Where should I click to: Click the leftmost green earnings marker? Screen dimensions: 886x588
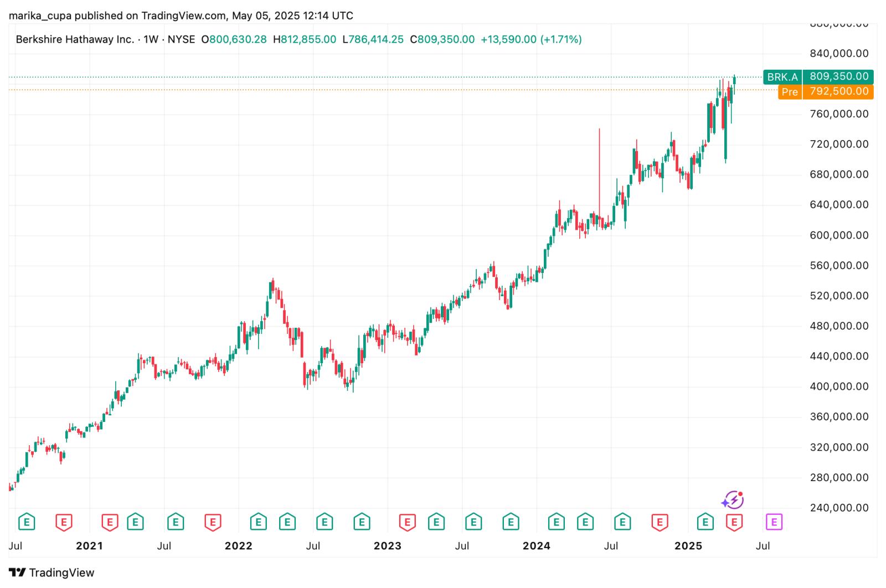(26, 522)
